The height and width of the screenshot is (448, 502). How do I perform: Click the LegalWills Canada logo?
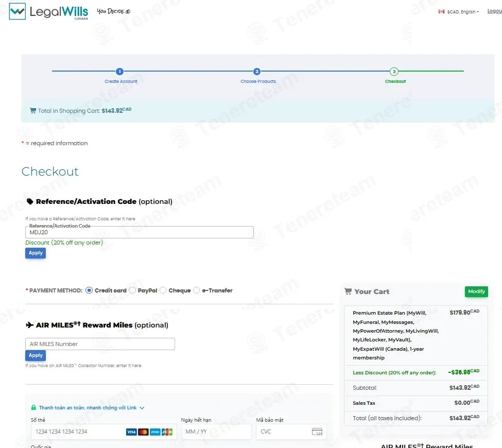coord(49,11)
